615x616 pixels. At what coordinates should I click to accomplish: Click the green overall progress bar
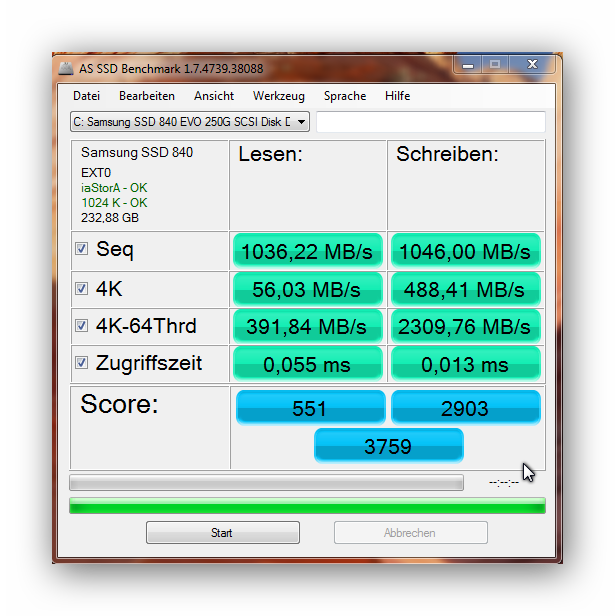click(307, 506)
